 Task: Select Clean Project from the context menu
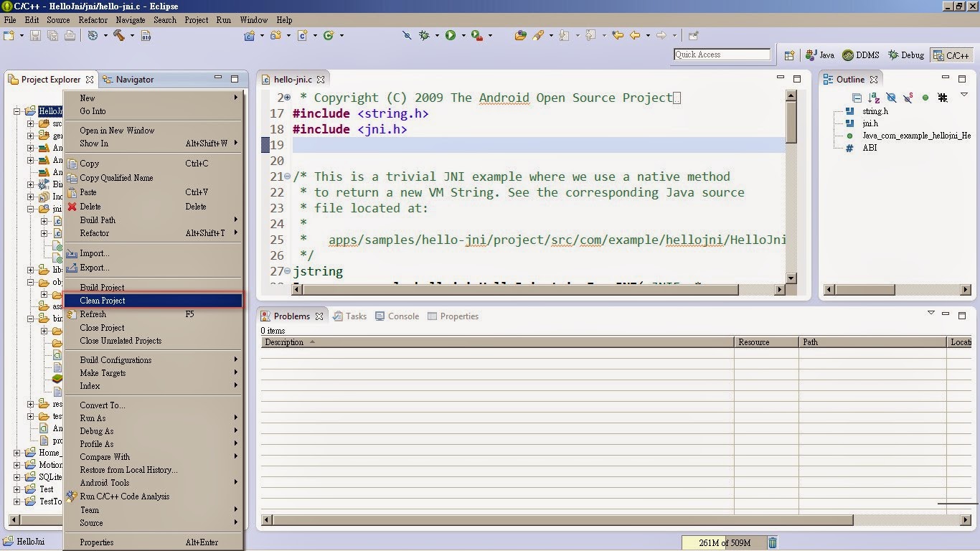click(154, 301)
